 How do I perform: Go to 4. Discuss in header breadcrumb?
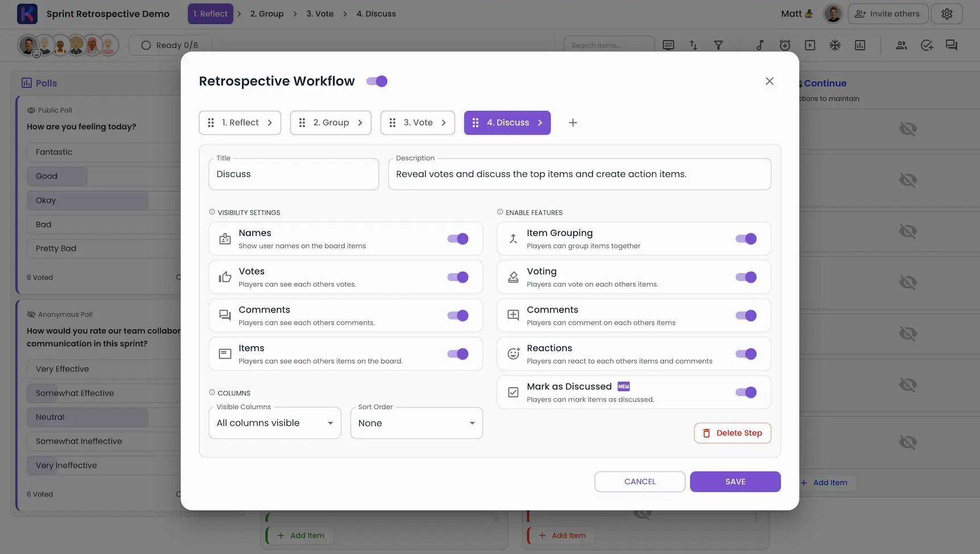point(376,14)
